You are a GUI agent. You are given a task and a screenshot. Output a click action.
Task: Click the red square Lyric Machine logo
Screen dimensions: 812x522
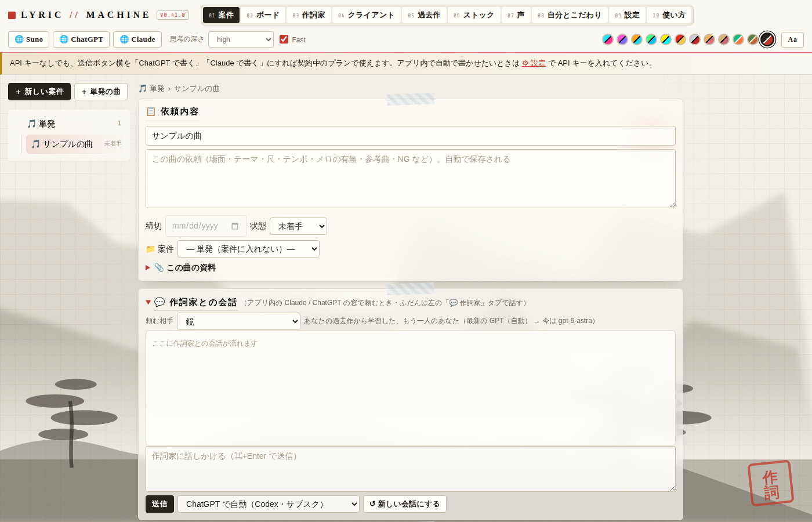(x=12, y=15)
